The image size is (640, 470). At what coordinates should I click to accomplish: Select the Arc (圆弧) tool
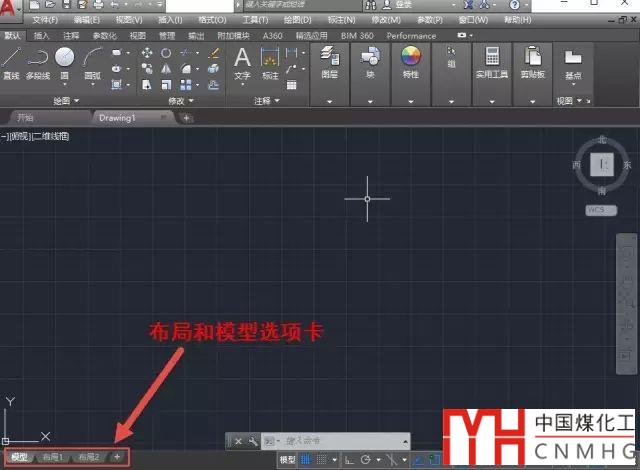point(92,60)
